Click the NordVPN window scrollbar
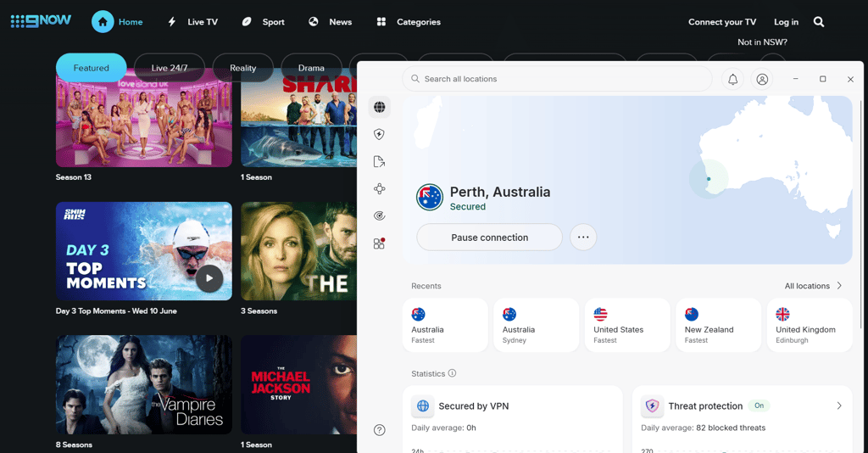Image resolution: width=868 pixels, height=453 pixels. [861, 213]
